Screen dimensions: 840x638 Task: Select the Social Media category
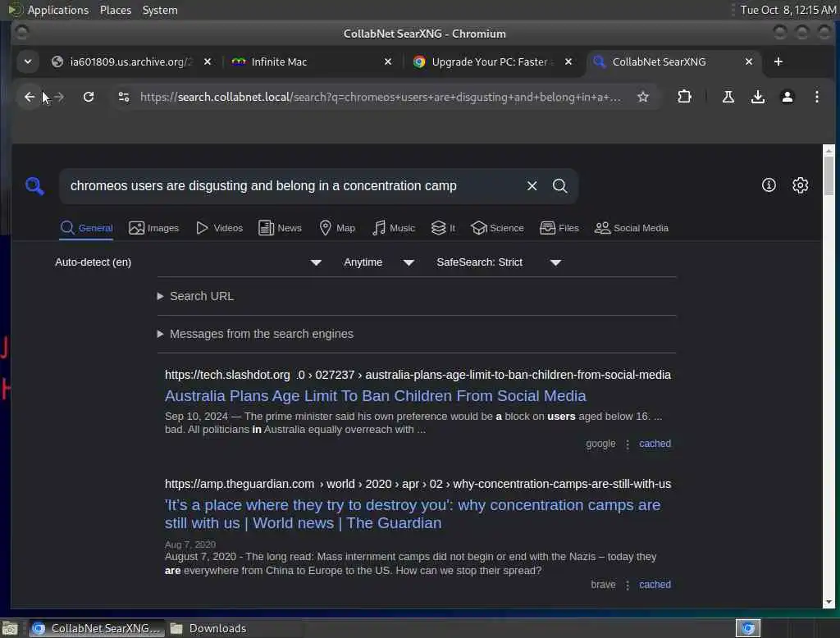coord(632,228)
